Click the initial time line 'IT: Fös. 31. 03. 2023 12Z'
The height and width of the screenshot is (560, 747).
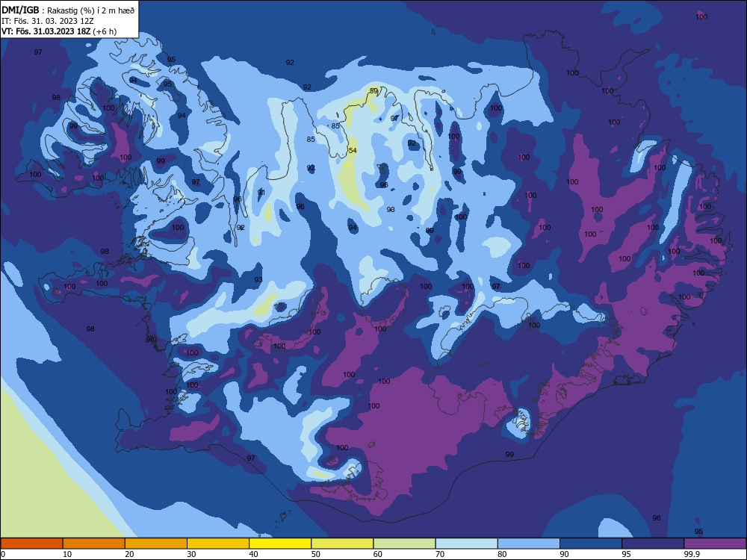pyautogui.click(x=48, y=21)
